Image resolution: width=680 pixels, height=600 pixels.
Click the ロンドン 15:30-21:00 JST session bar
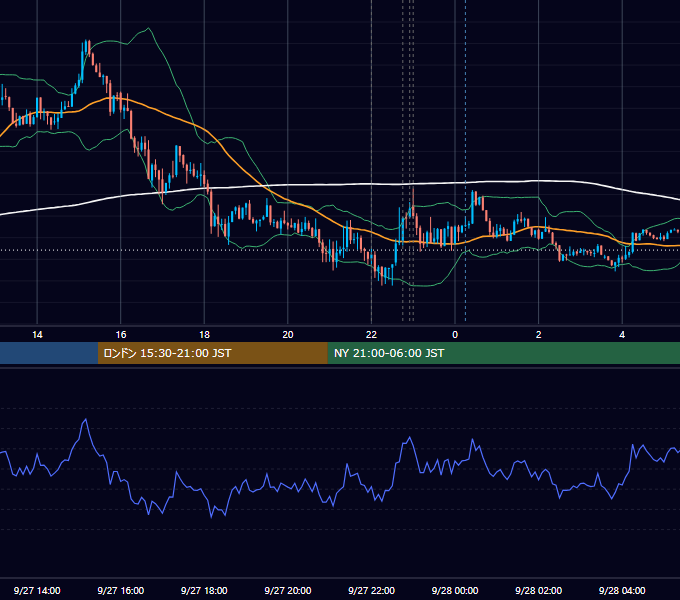click(x=212, y=353)
